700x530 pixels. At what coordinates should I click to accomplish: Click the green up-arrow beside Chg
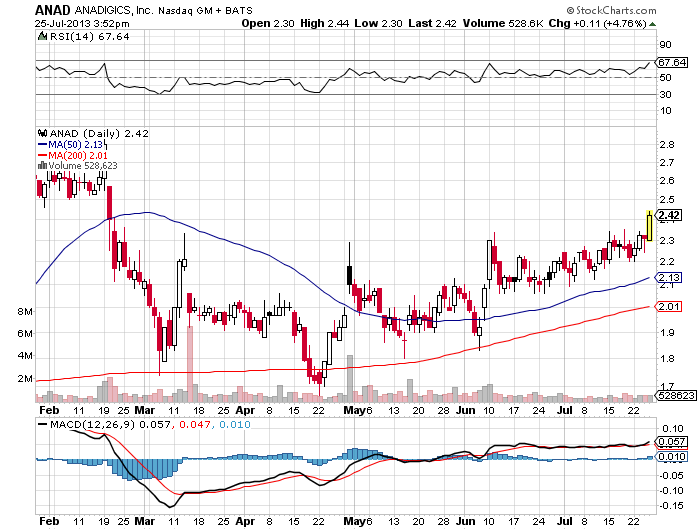click(x=652, y=24)
